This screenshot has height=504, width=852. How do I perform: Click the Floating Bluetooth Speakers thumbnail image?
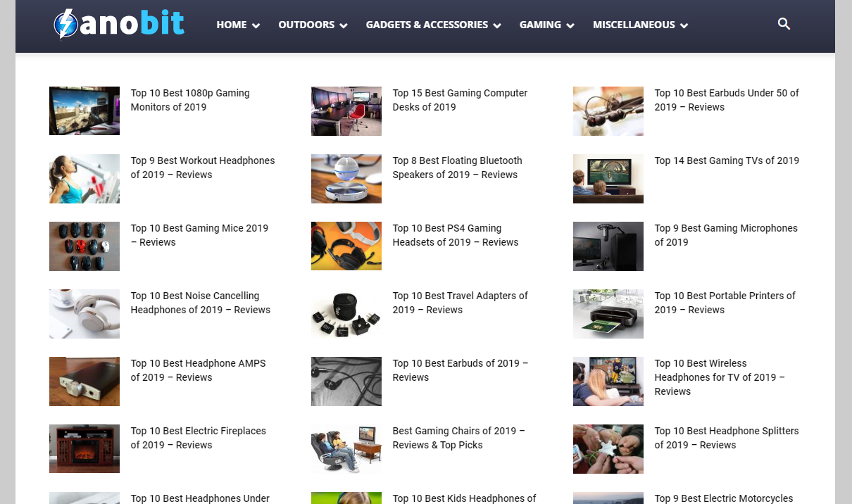pyautogui.click(x=346, y=178)
